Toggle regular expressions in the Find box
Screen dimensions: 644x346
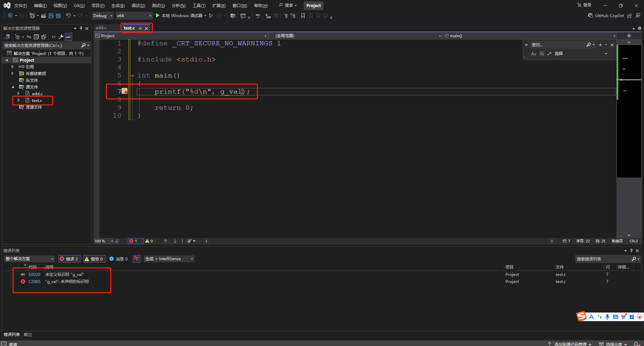click(x=550, y=54)
